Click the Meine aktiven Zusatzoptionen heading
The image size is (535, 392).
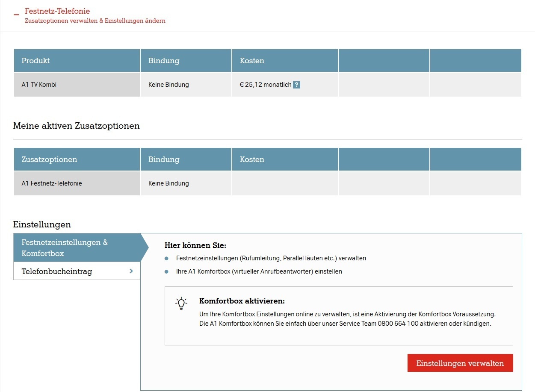pos(77,126)
